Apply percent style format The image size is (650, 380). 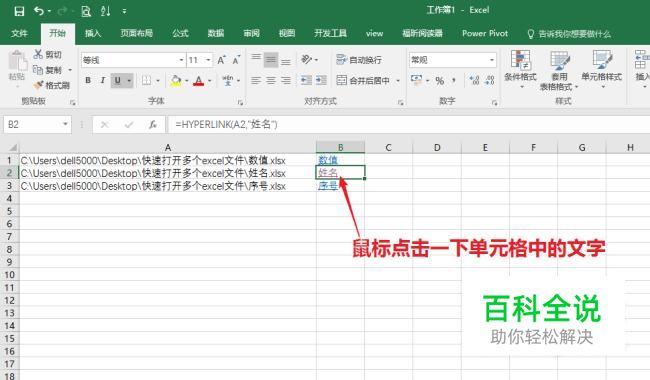440,80
